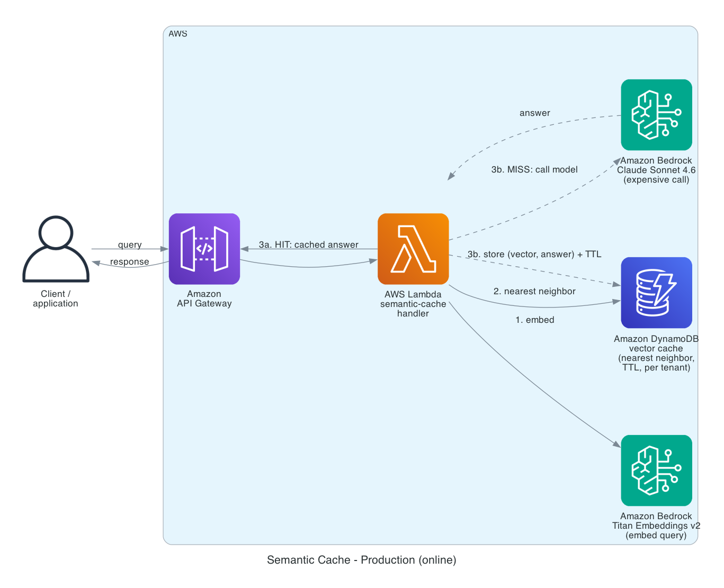Click the Bedrock Titan Embeddings v2 icon
The height and width of the screenshot is (588, 724).
click(656, 471)
